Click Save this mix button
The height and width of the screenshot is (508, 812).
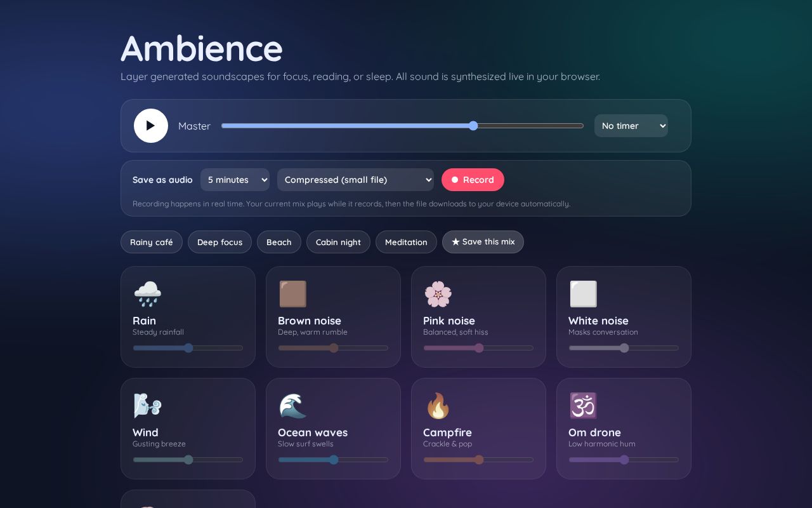483,242
